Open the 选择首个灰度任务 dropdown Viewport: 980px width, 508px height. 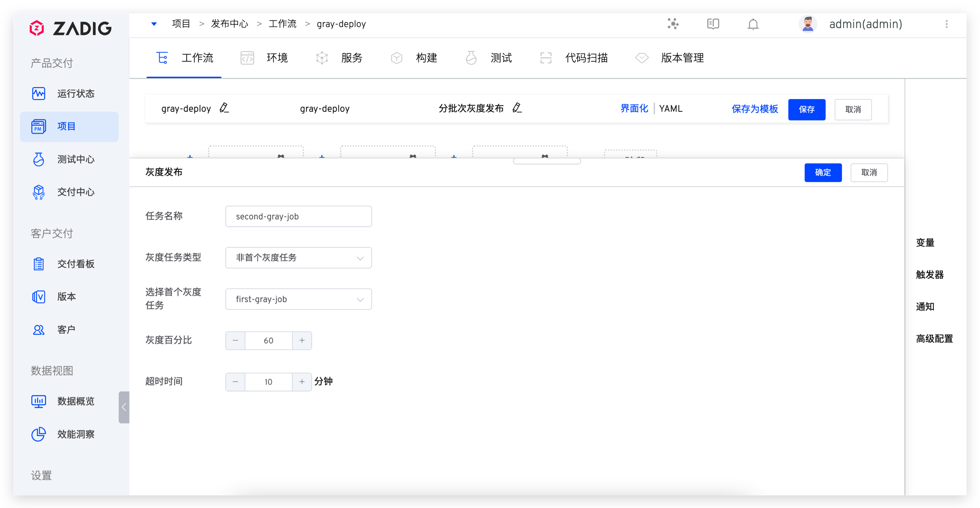(x=298, y=299)
